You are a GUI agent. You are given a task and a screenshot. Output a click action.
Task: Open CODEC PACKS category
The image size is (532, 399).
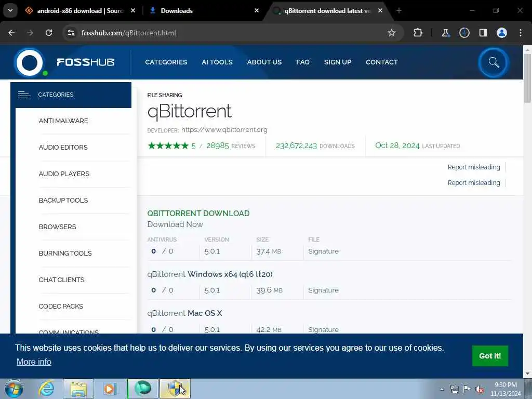(x=61, y=306)
